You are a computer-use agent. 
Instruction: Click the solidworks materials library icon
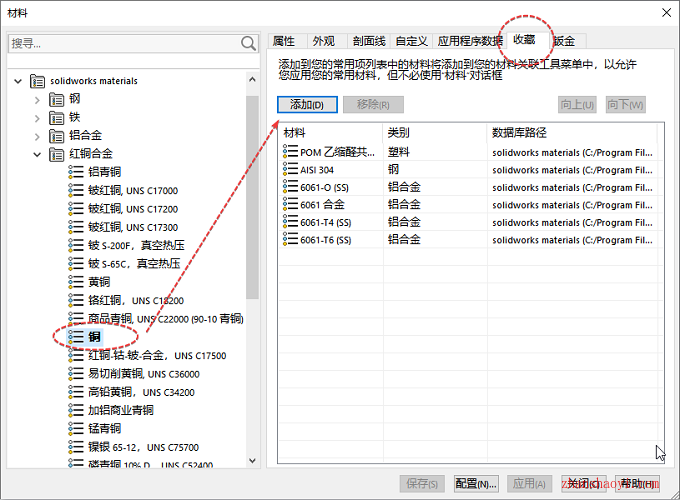pos(37,81)
